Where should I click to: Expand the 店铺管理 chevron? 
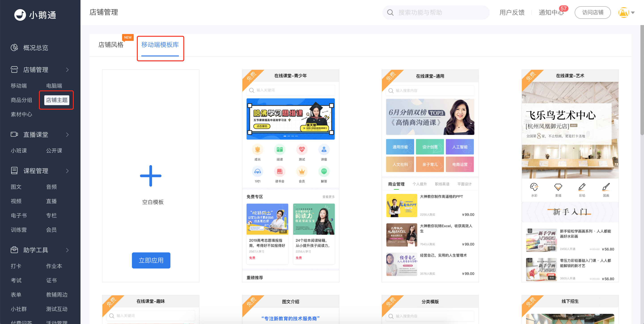pos(67,70)
